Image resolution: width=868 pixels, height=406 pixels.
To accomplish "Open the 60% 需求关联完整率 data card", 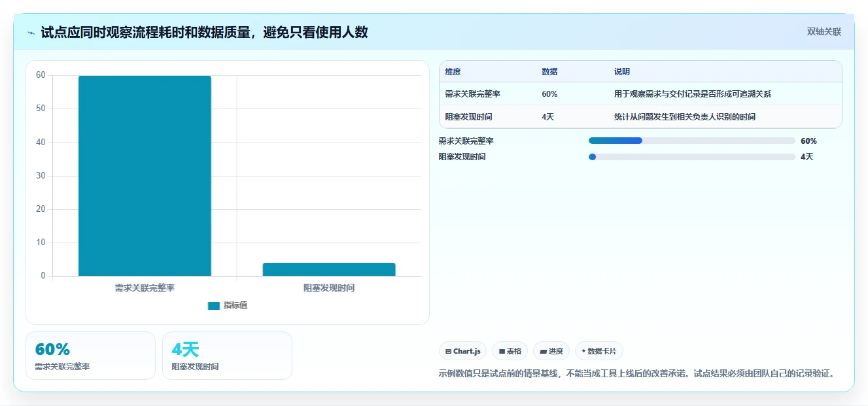I will (90, 356).
